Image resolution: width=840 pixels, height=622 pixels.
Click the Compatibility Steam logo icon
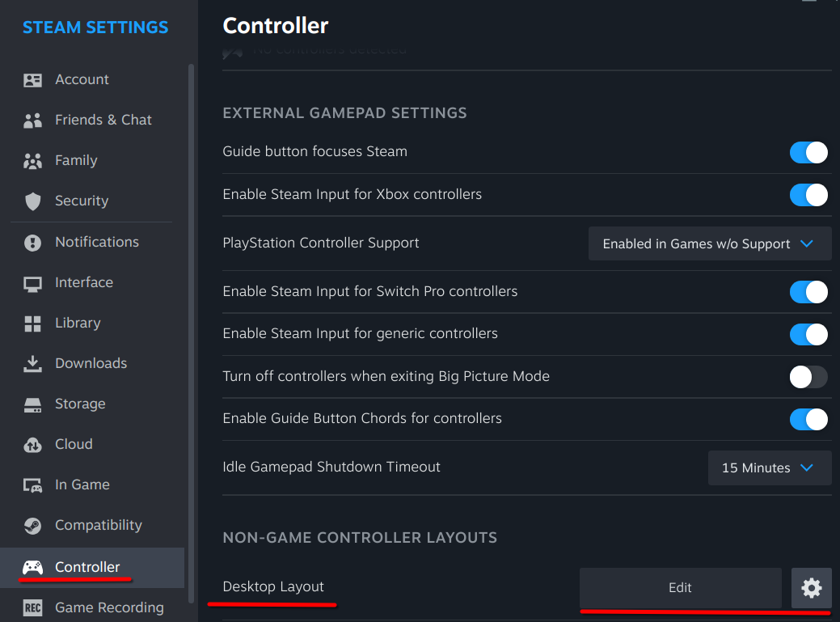click(33, 526)
